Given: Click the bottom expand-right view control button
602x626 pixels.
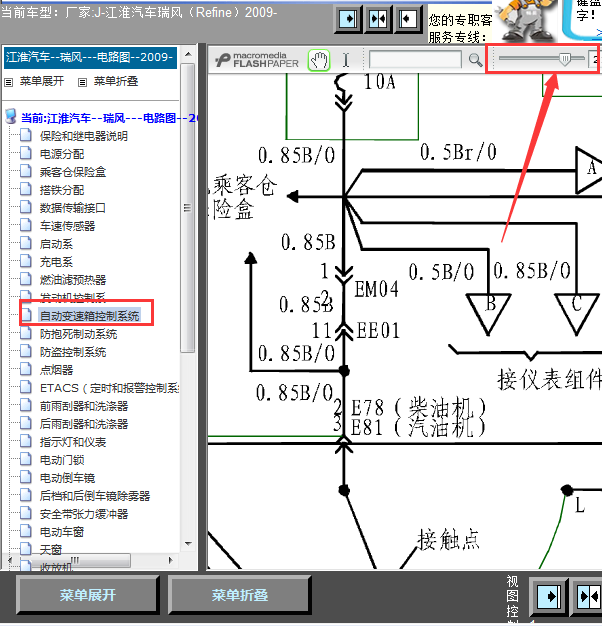Looking at the screenshot, I should 549,596.
